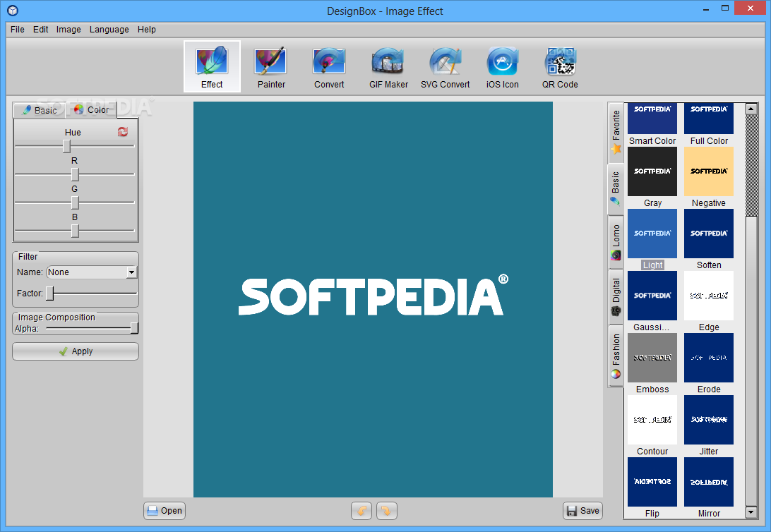Viewport: 771px width, 532px height.
Task: Apply the Full Color effect thumbnail
Action: (x=709, y=119)
